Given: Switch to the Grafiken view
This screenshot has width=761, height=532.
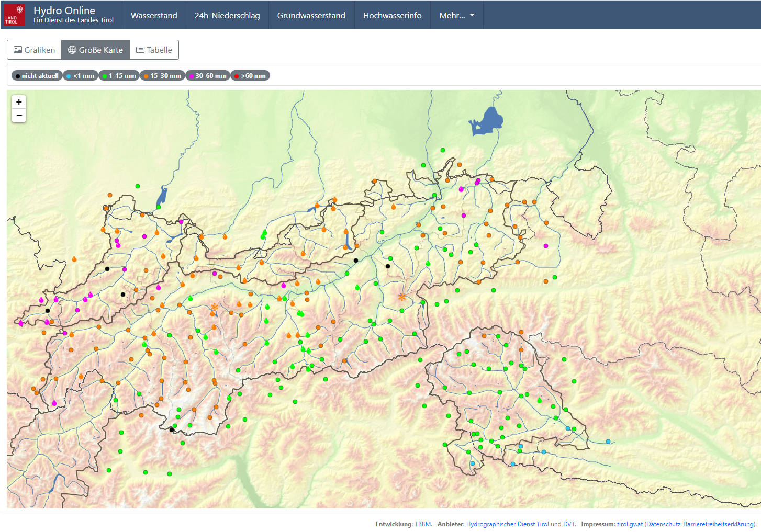Looking at the screenshot, I should 35,50.
